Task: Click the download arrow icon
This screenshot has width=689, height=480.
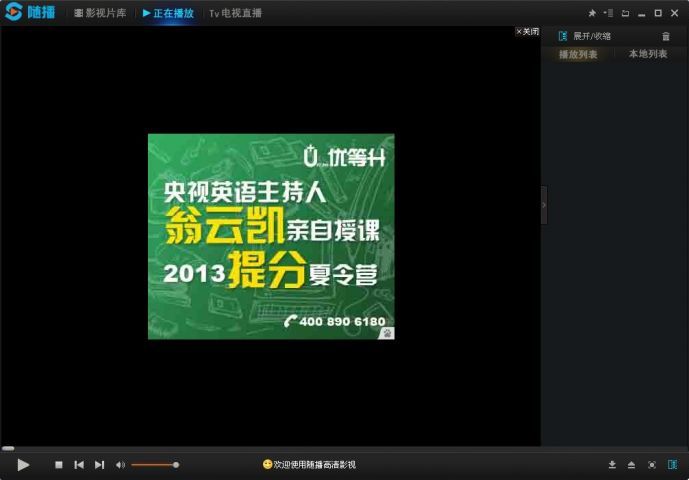Action: pyautogui.click(x=612, y=465)
